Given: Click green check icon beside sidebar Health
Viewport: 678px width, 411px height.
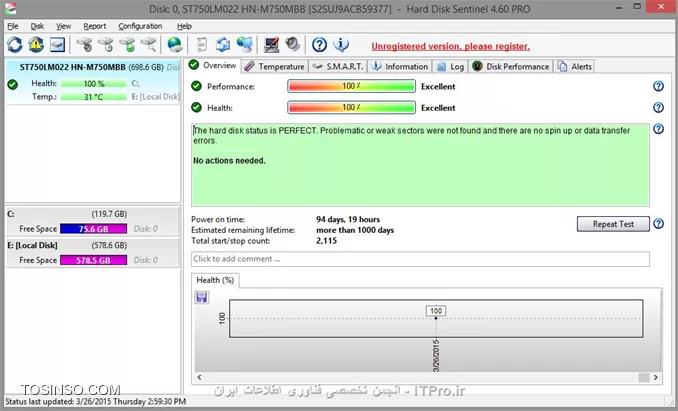Looking at the screenshot, I should click(13, 84).
